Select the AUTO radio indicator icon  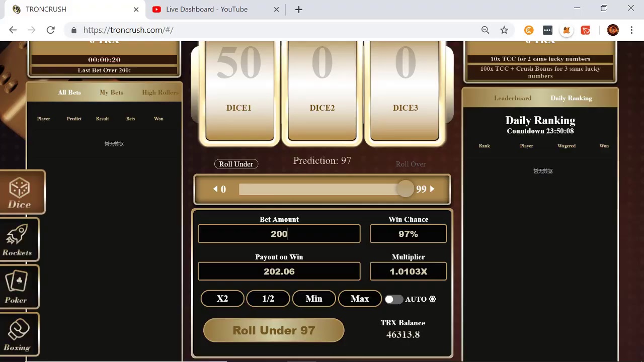point(432,299)
